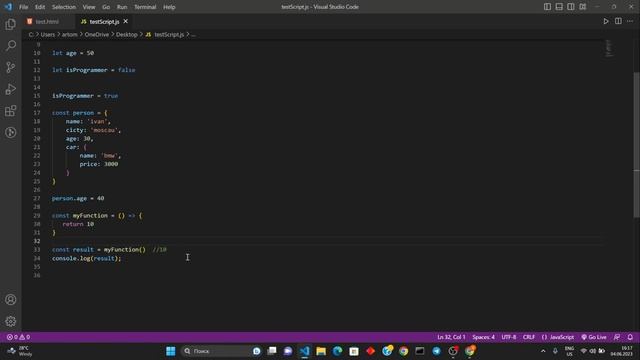The image size is (640, 360).
Task: Open the Windows Start menu
Action: [171, 351]
